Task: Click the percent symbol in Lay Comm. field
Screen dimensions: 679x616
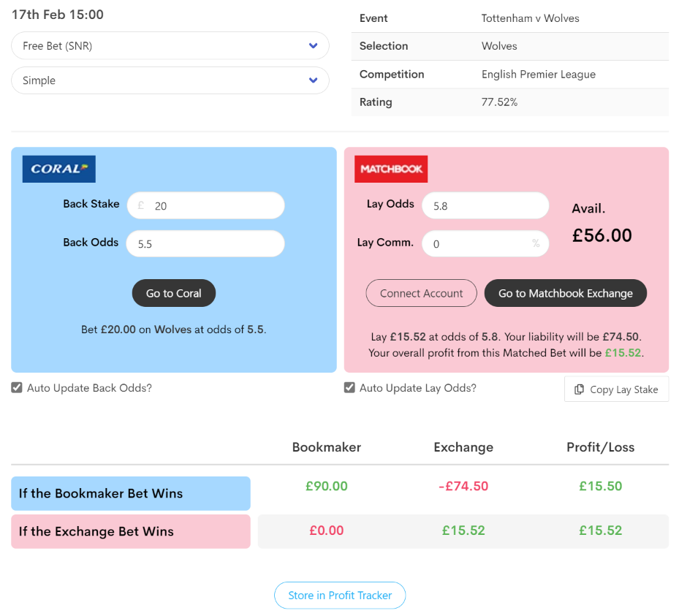Action: tap(536, 243)
